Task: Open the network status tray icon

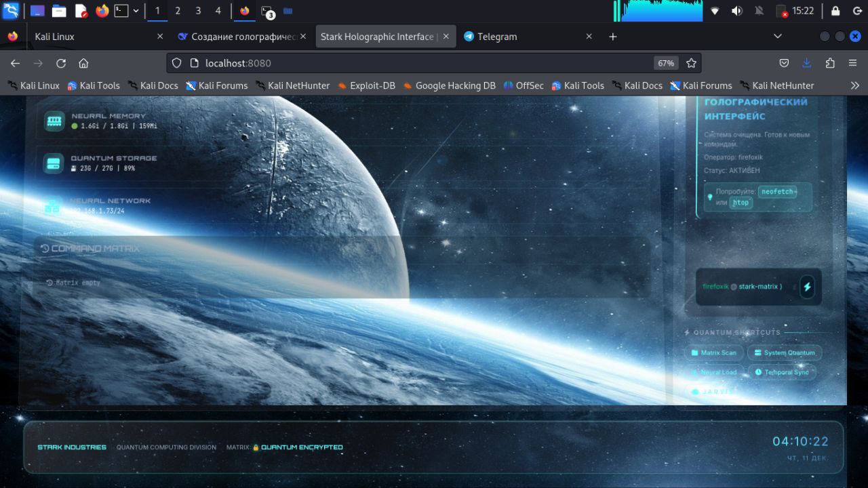Action: (715, 11)
